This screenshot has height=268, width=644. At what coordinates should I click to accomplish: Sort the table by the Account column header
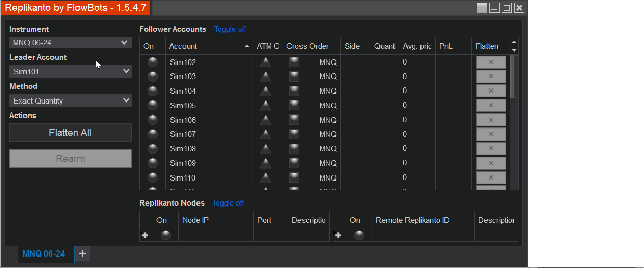click(209, 46)
